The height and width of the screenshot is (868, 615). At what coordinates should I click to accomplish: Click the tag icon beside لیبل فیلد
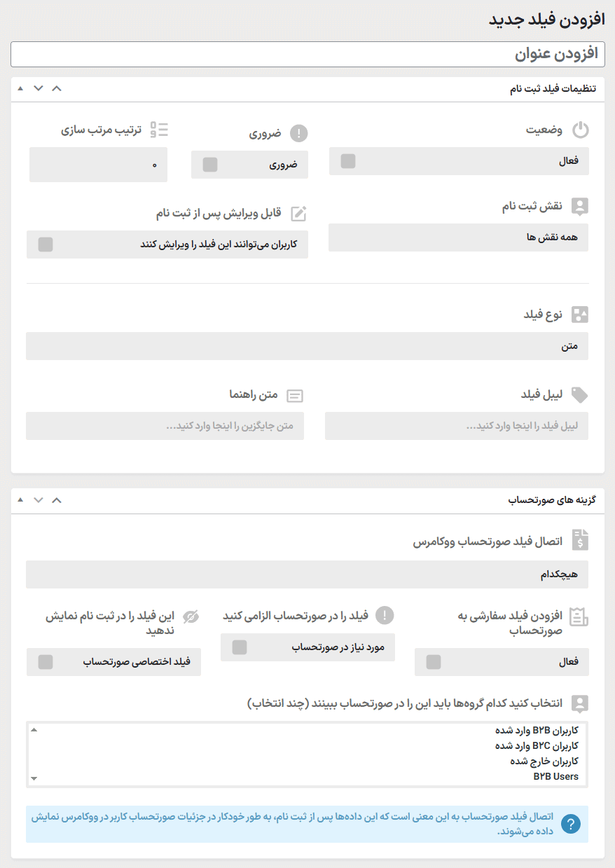pos(580,394)
